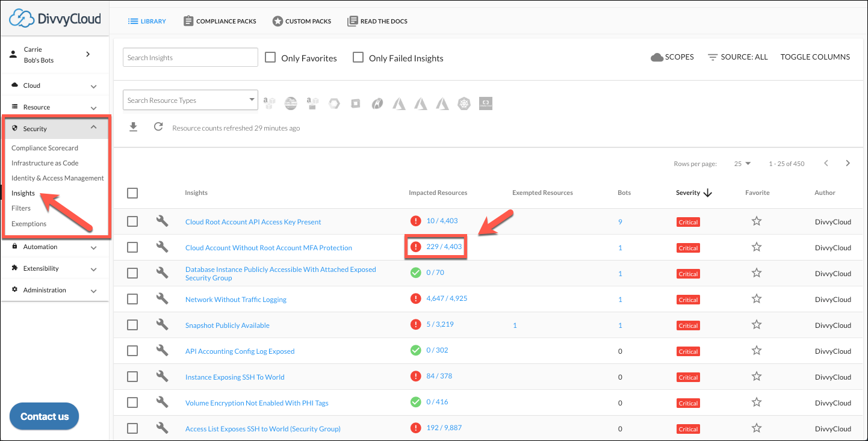Click bots count 9 for Cloud Root Account
The height and width of the screenshot is (441, 868).
(620, 222)
